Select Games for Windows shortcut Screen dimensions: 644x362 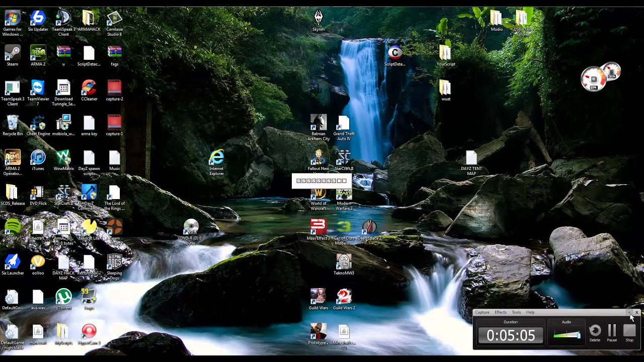pyautogui.click(x=13, y=23)
